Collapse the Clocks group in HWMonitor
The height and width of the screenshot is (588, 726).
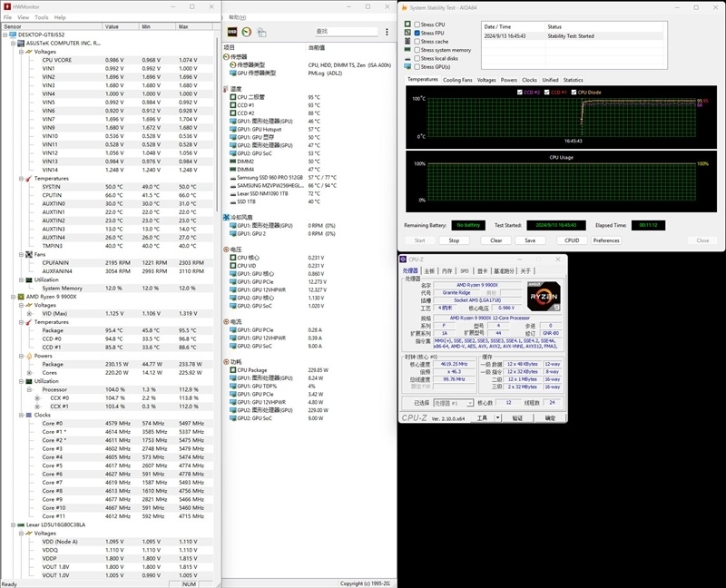pyautogui.click(x=21, y=415)
